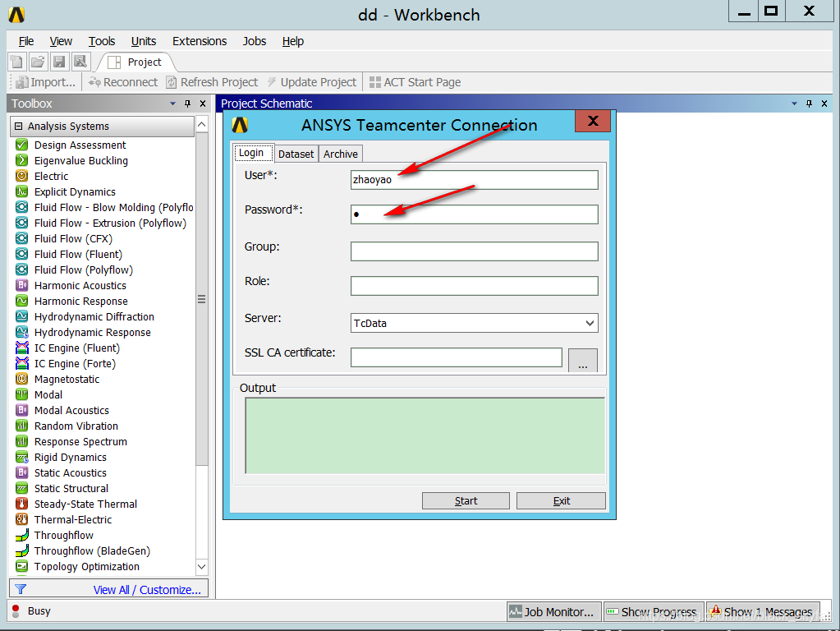Click the Harmonic Acoustics icon
Viewport: 840px width, 631px height.
click(x=21, y=285)
